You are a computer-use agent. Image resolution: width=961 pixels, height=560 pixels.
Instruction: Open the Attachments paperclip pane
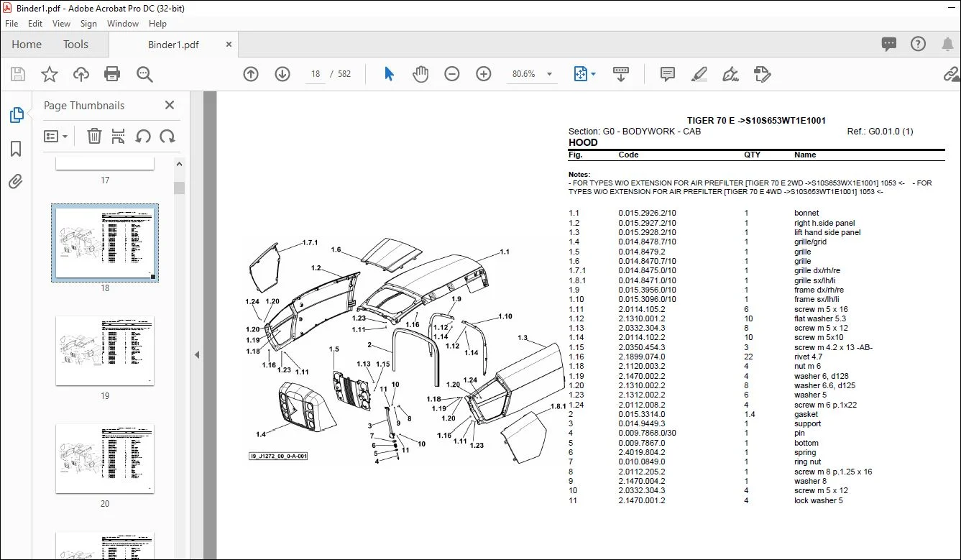(16, 182)
